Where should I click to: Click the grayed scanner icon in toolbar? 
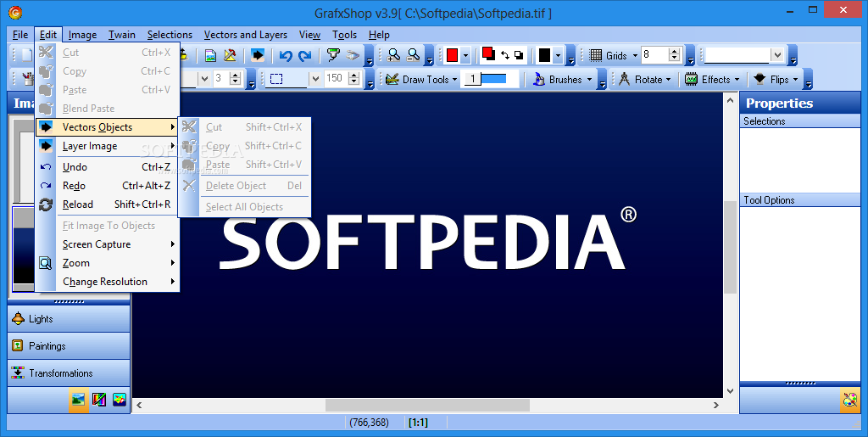[353, 55]
